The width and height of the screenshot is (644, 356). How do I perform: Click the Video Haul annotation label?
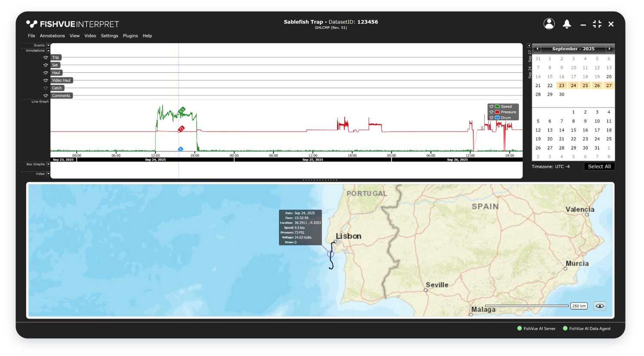pyautogui.click(x=61, y=80)
